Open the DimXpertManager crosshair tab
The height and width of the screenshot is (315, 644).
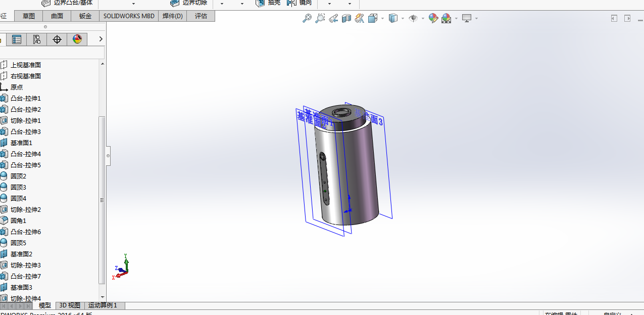coord(57,39)
